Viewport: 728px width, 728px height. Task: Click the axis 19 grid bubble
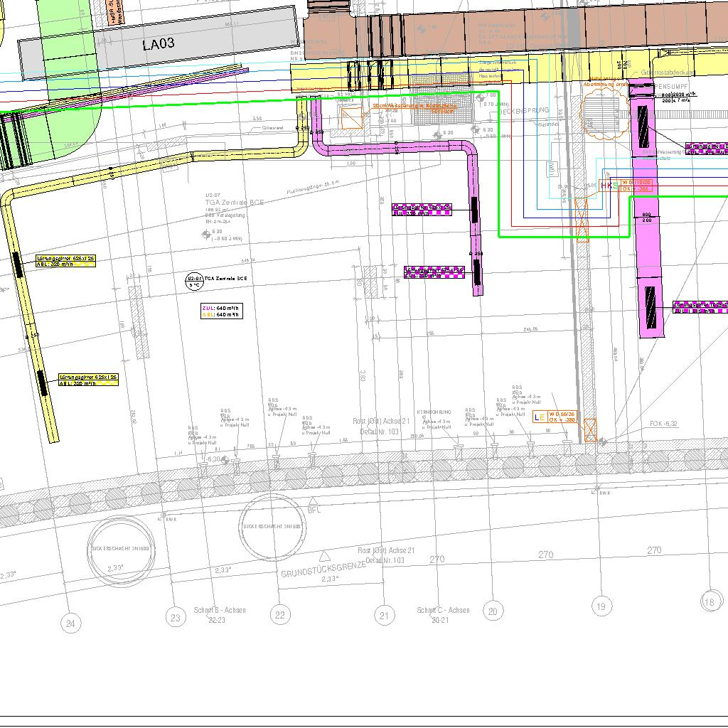coord(601,606)
